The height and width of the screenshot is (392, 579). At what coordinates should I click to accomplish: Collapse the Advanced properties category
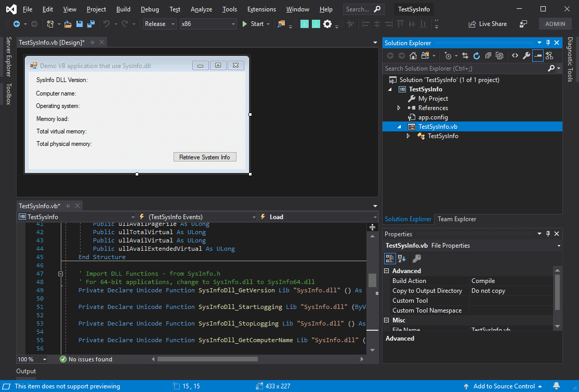387,271
